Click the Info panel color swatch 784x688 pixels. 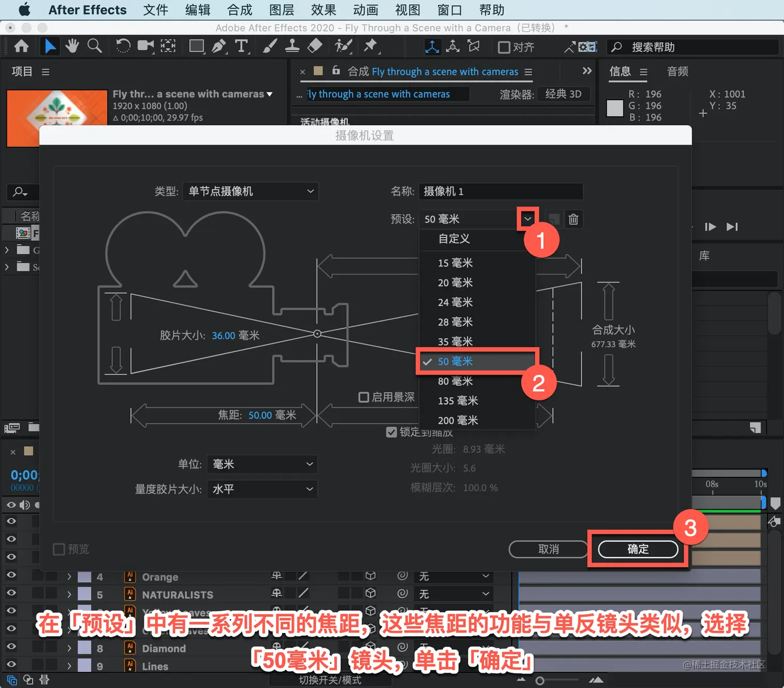pos(615,108)
